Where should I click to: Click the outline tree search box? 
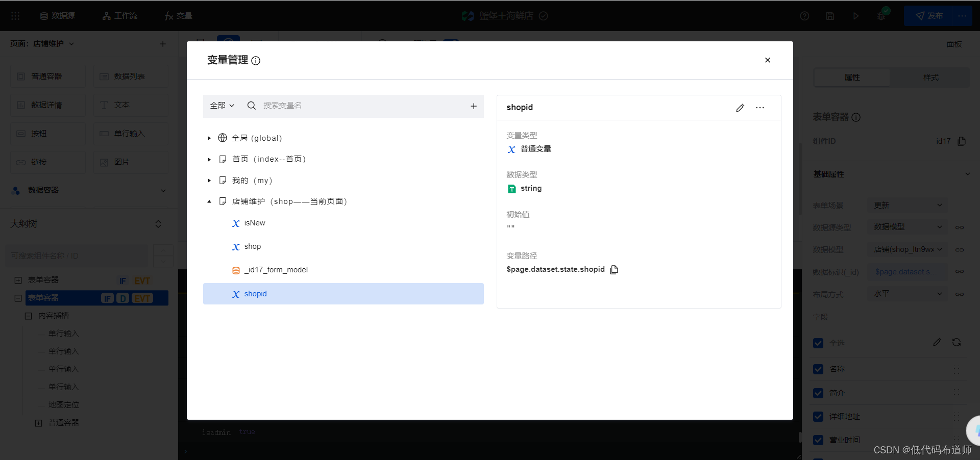77,256
